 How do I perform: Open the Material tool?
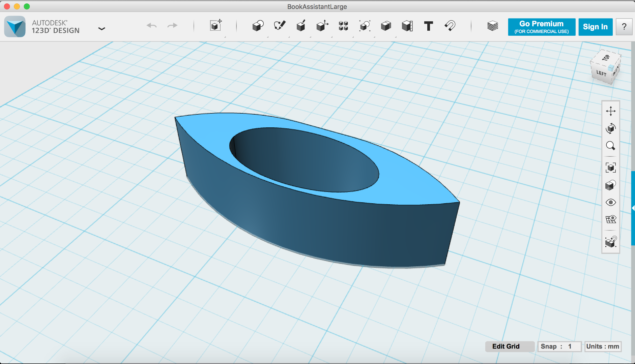[493, 26]
